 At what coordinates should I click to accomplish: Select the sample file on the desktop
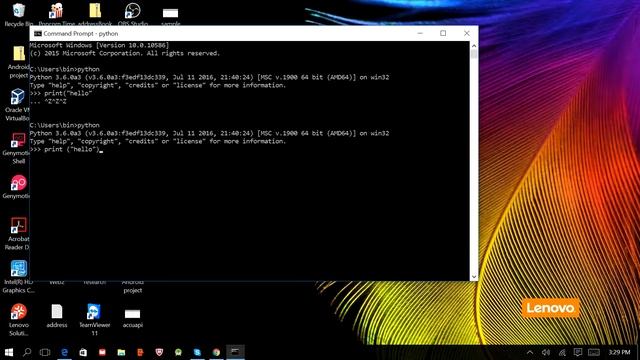(170, 16)
